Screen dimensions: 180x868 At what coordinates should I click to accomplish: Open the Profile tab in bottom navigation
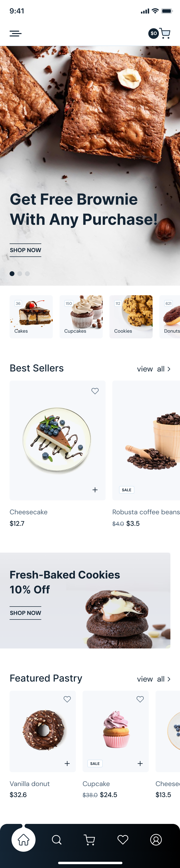pyautogui.click(x=156, y=840)
